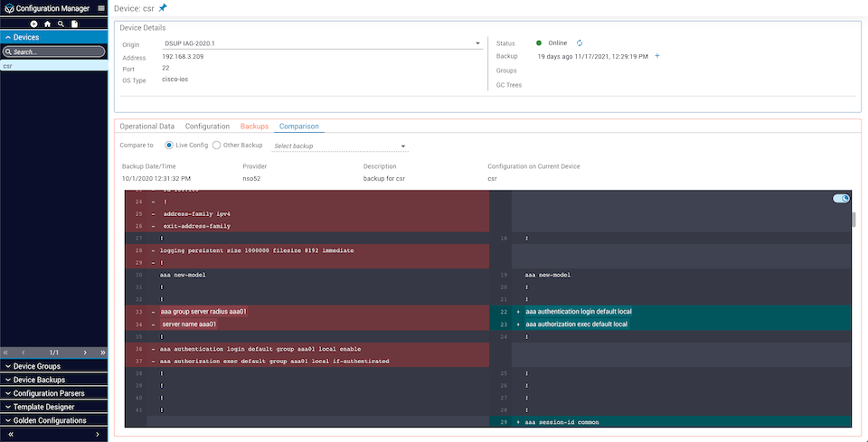
Task: Select the csr device in list
Action: click(53, 66)
